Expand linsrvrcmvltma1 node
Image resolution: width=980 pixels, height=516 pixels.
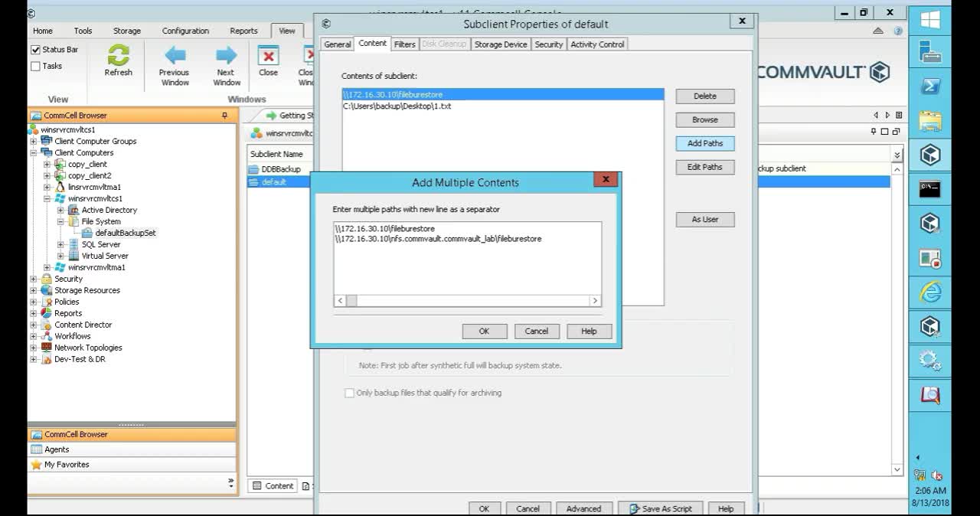tap(47, 188)
